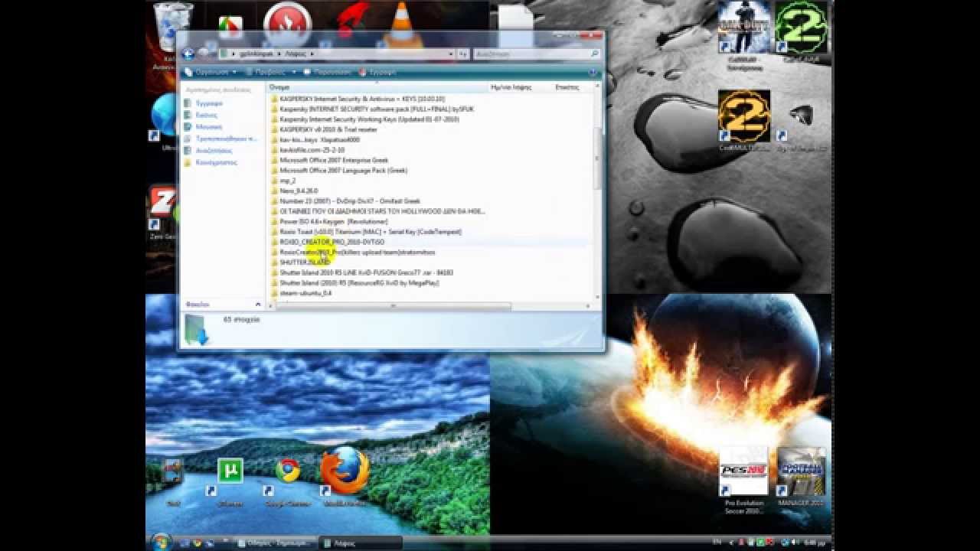
Task: Click the Explorer forward arrow button
Action: [x=204, y=54]
